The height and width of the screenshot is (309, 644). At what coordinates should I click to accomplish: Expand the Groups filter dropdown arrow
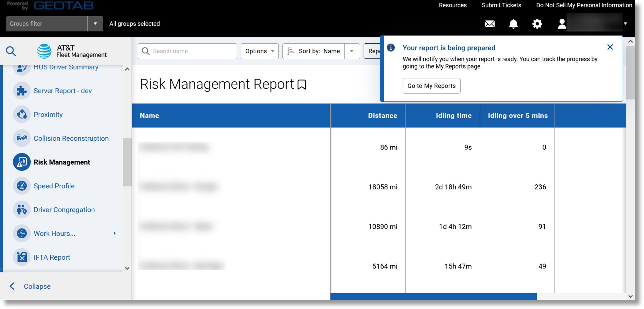pos(95,24)
